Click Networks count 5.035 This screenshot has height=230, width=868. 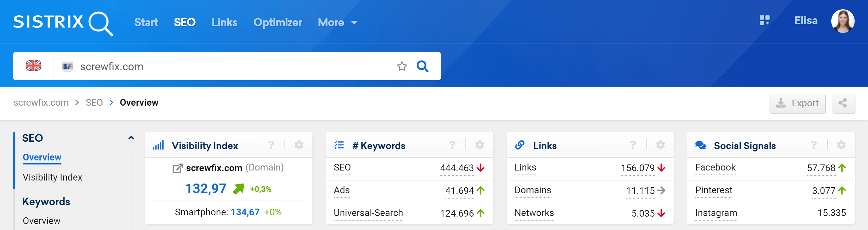(x=643, y=214)
